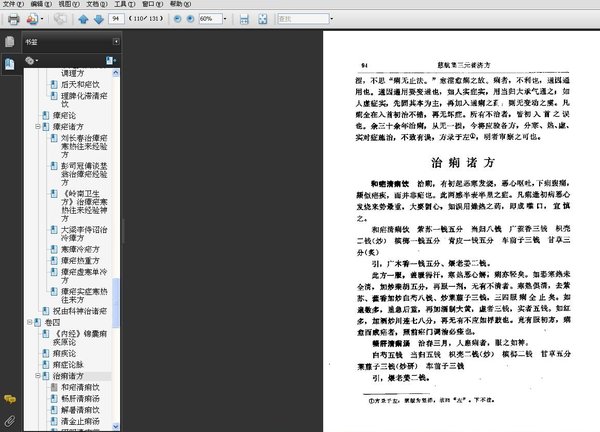Select the 卷四 bookmark

point(52,322)
